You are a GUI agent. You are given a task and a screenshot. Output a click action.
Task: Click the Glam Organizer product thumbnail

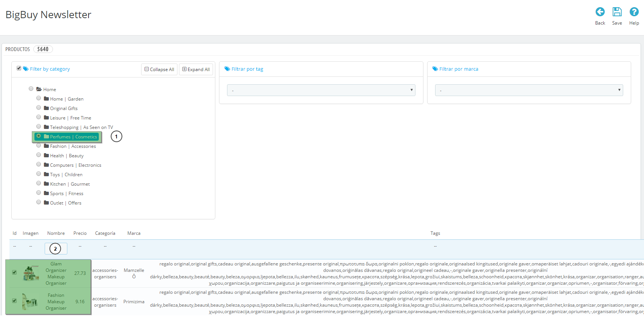31,273
